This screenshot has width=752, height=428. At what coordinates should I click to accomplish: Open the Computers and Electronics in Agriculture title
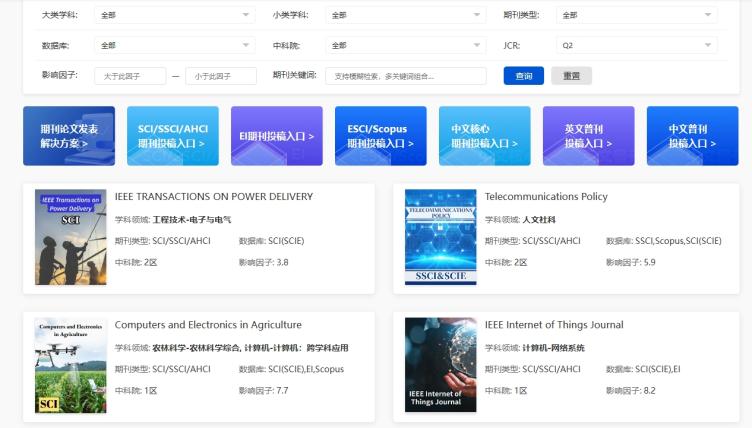point(208,325)
